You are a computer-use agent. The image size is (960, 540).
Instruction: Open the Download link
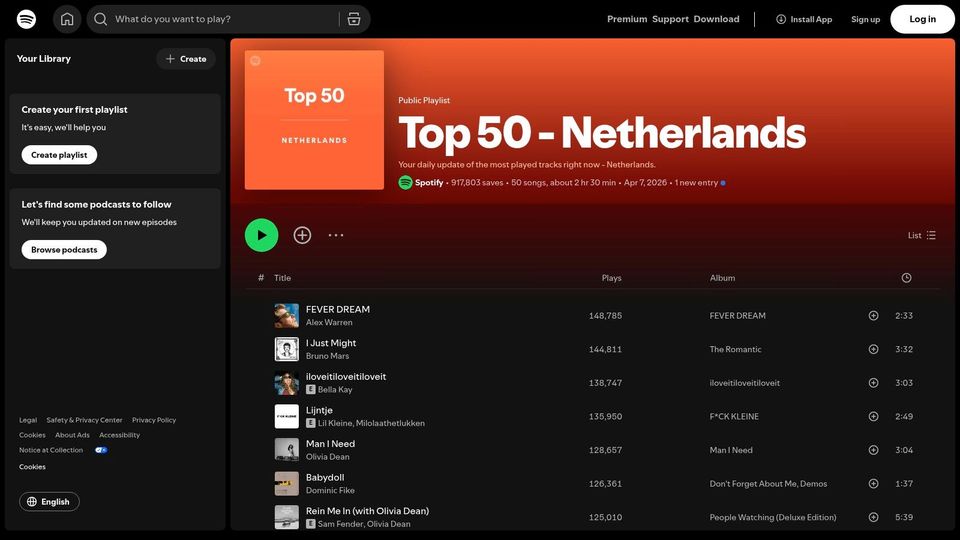[716, 19]
